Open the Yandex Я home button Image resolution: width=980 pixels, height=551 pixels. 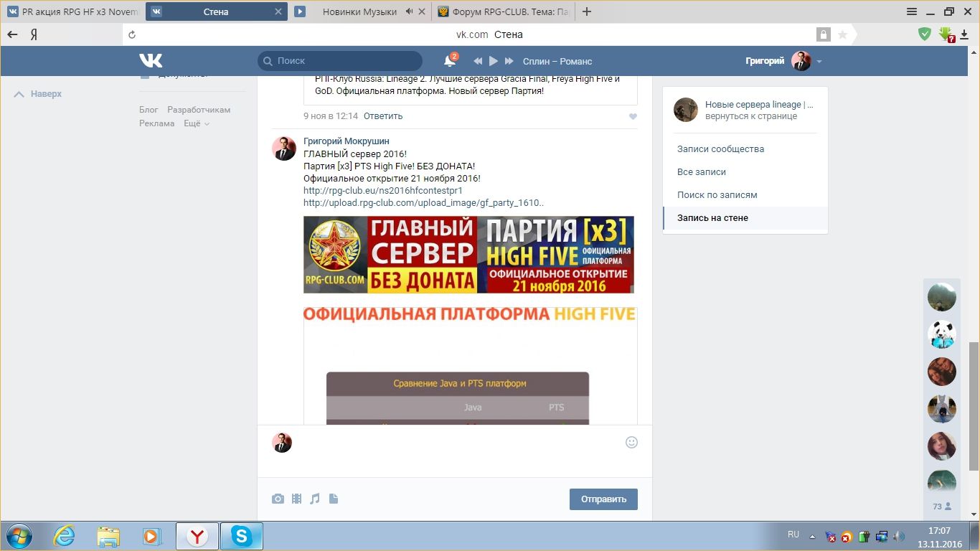pyautogui.click(x=34, y=34)
